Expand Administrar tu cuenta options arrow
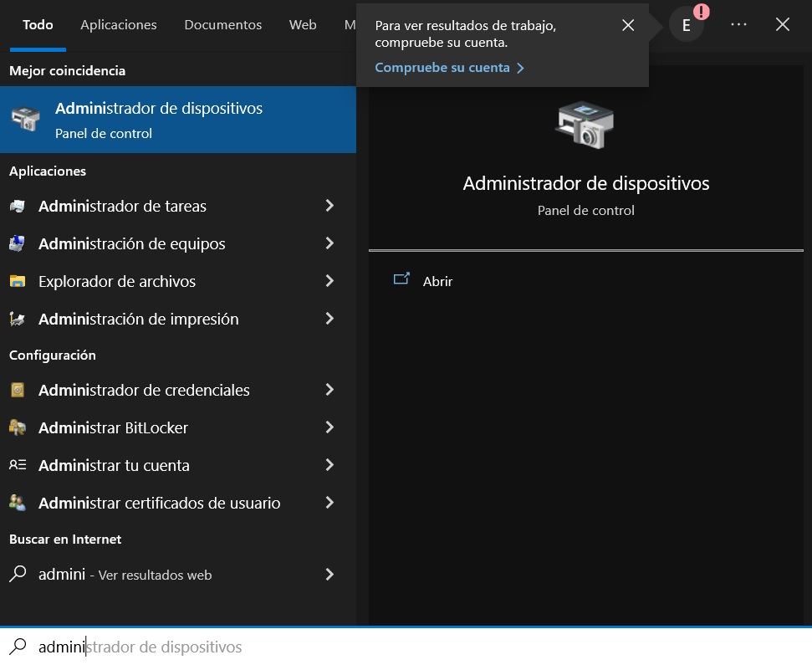812x665 pixels. click(329, 465)
